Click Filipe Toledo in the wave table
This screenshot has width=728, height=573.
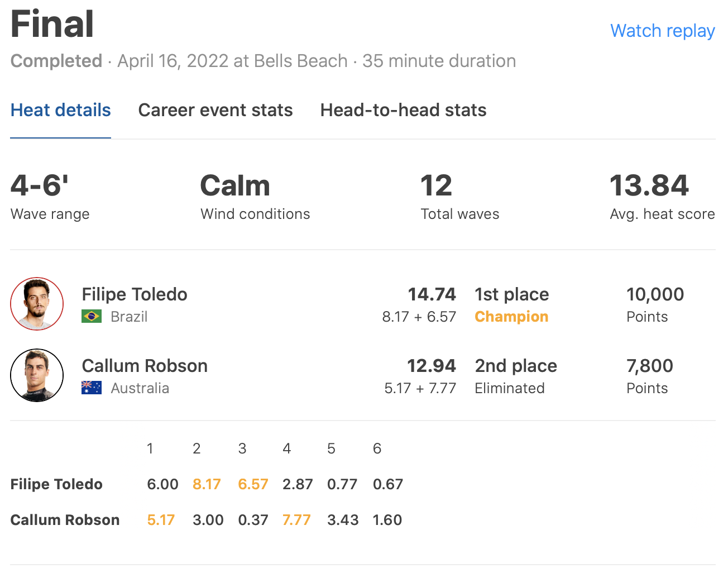56,484
